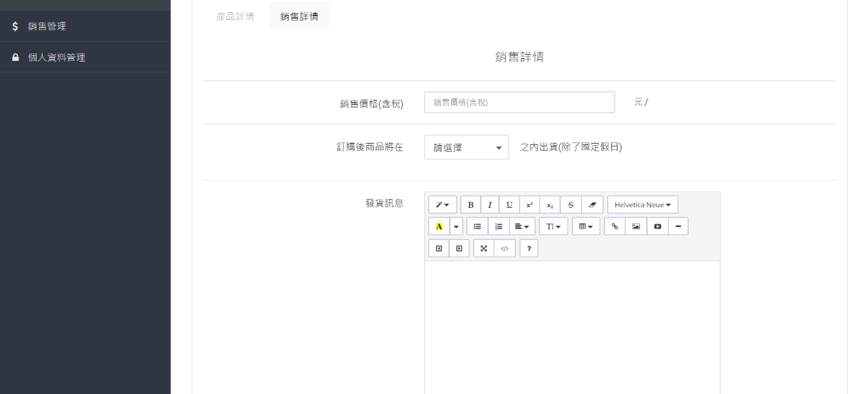Toggle the code view button
This screenshot has height=394, width=868.
(x=505, y=248)
